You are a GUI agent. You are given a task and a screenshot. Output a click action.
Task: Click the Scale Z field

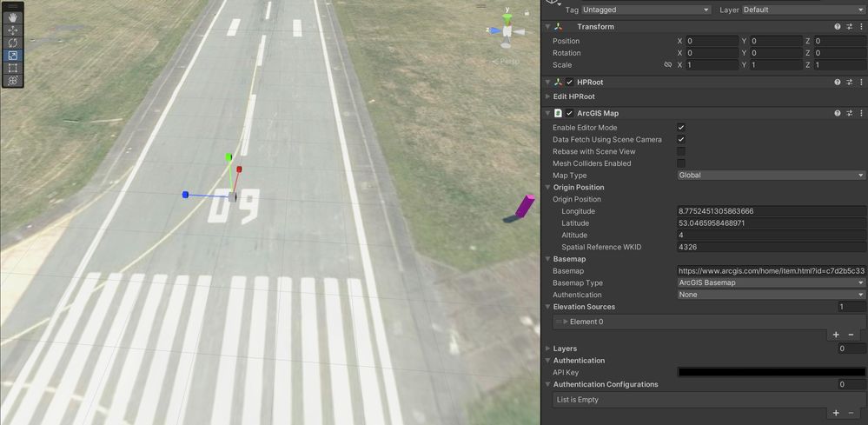[x=840, y=64]
